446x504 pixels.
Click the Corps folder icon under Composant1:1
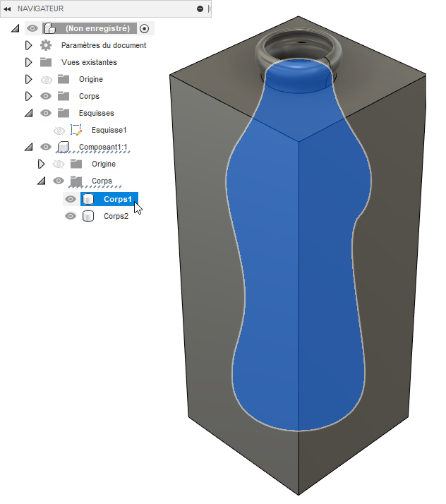(76, 181)
